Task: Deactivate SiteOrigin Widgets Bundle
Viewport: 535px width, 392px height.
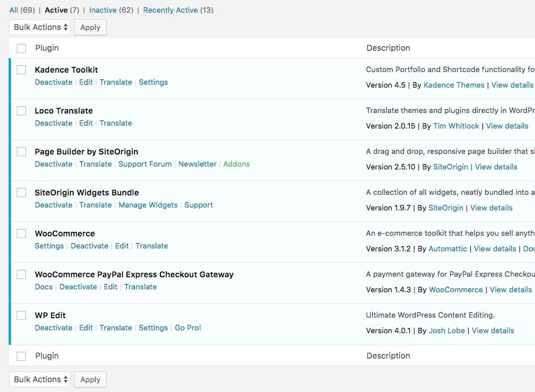Action: 54,205
